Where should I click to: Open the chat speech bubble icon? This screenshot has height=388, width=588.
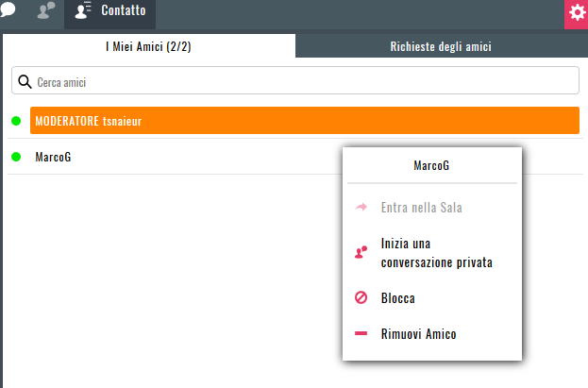(8, 9)
